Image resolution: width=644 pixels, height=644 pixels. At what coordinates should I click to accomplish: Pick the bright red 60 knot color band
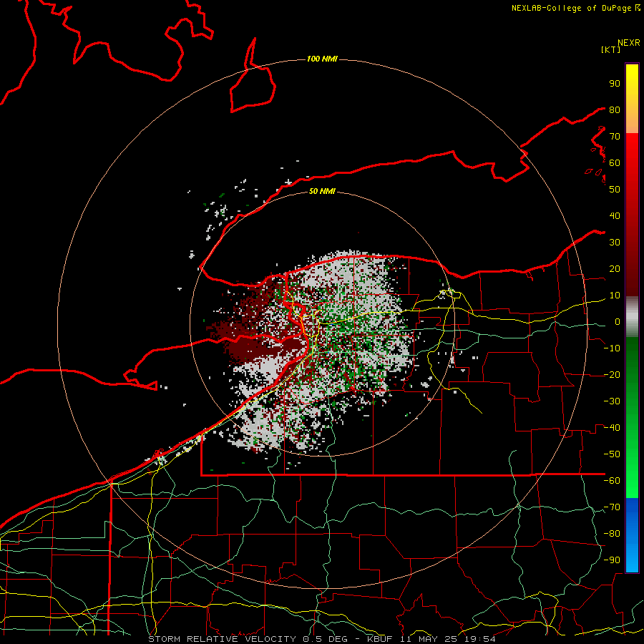tap(632, 162)
